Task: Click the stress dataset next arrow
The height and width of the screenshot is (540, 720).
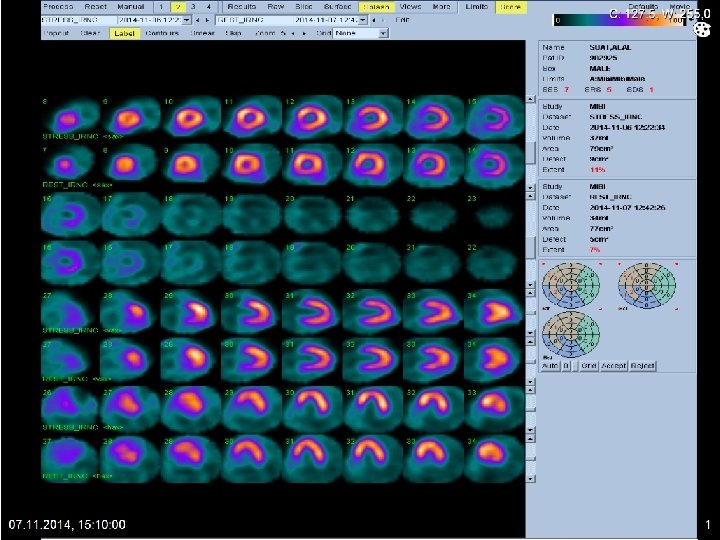Action: click(207, 20)
